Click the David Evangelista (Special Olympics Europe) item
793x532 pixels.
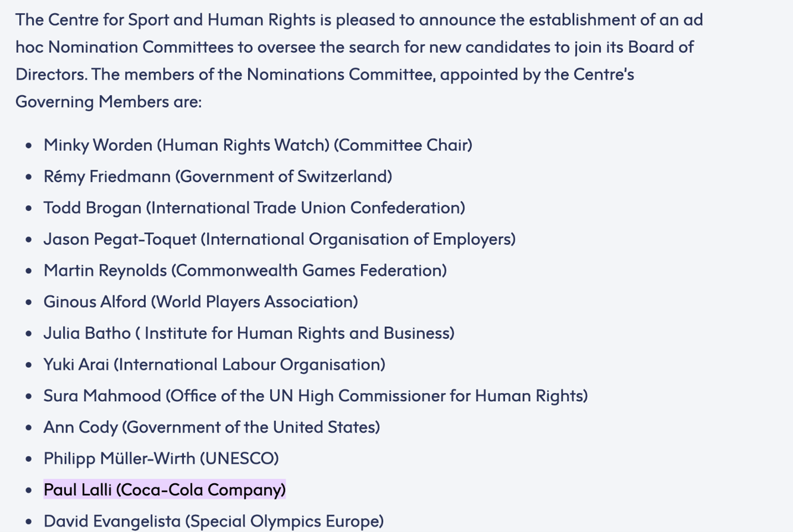point(213,521)
